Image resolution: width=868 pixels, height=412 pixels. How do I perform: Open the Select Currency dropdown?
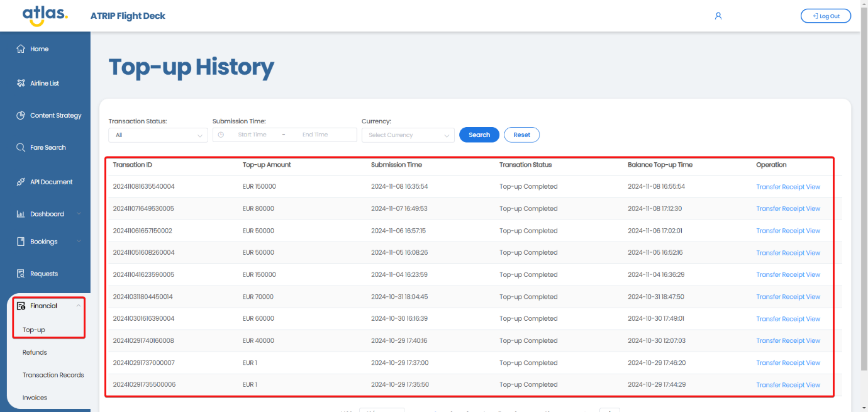408,135
